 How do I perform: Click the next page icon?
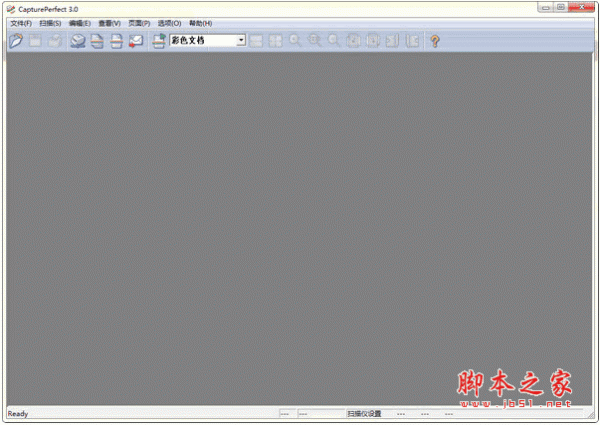[393, 41]
